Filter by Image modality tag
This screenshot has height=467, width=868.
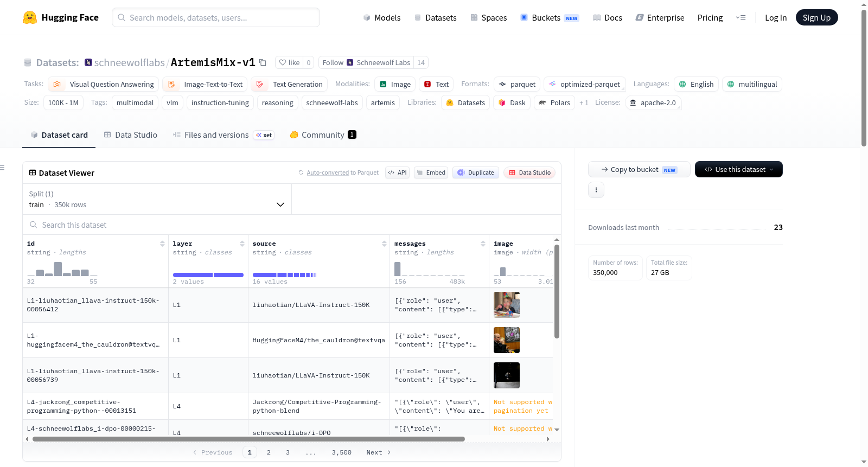[x=395, y=84]
